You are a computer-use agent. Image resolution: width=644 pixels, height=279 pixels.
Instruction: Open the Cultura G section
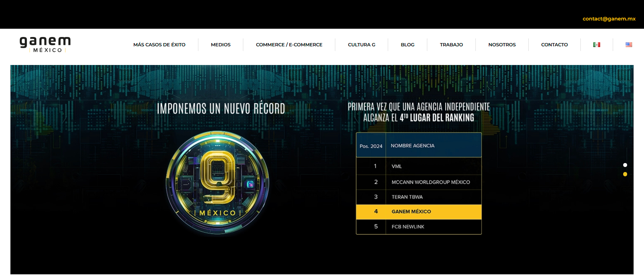pos(361,45)
